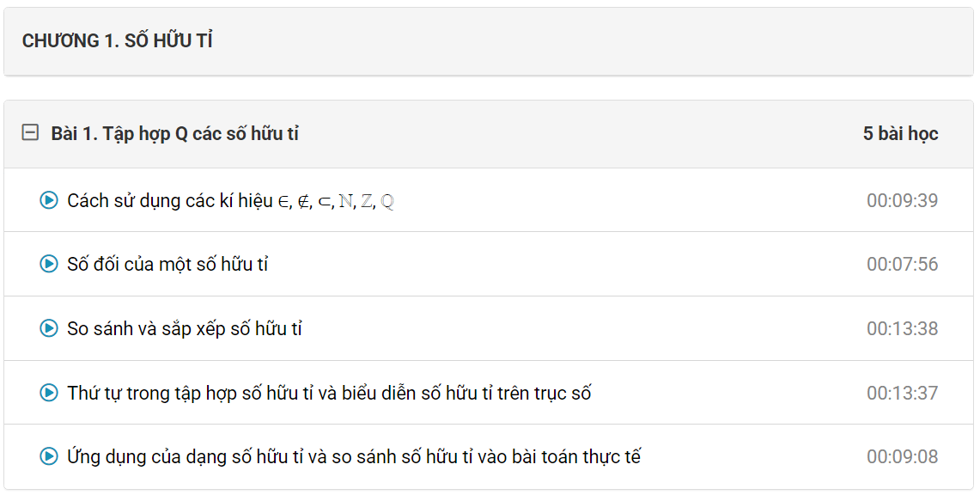Click the 00:09:08 duration label
This screenshot has height=495, width=980.
pos(902,456)
